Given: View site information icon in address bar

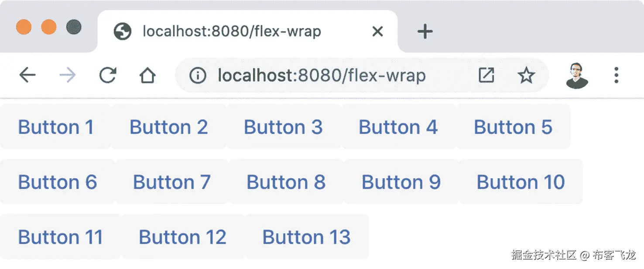Looking at the screenshot, I should tap(197, 76).
